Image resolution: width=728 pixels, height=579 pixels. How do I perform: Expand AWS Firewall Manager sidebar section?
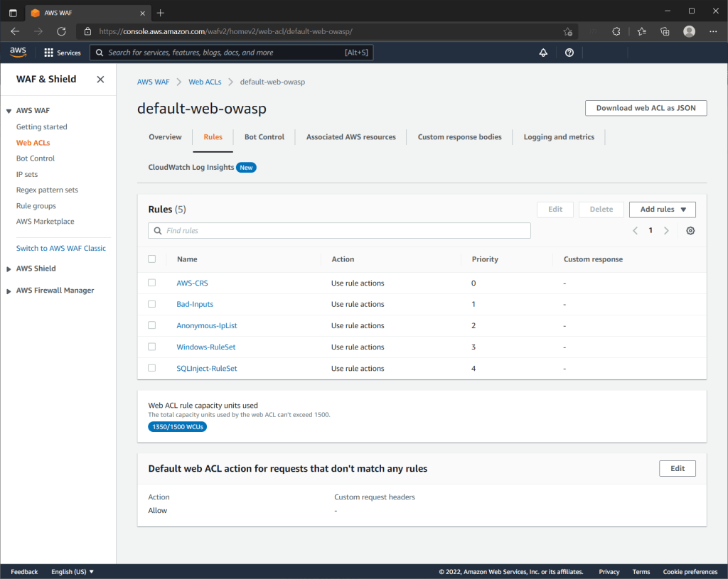pyautogui.click(x=55, y=291)
